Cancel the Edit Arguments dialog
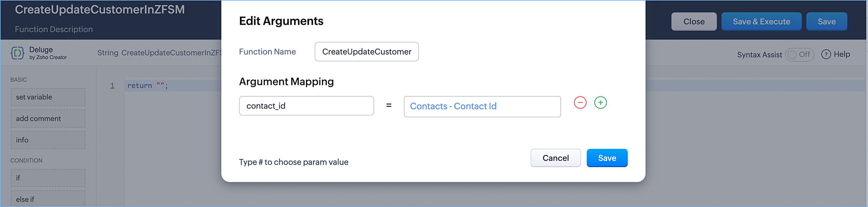 click(556, 158)
